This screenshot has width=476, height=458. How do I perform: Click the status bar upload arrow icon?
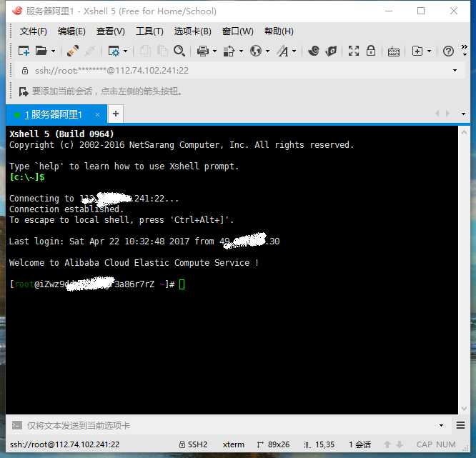click(387, 444)
